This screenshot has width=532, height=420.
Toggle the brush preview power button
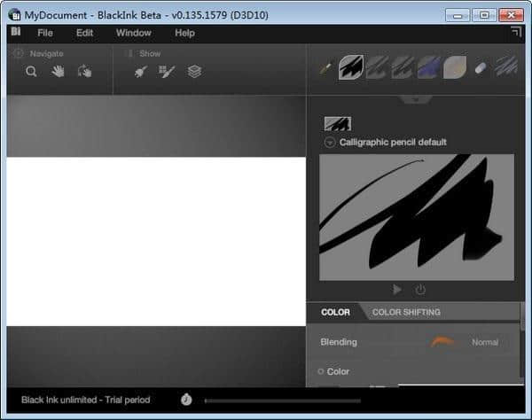click(x=421, y=289)
